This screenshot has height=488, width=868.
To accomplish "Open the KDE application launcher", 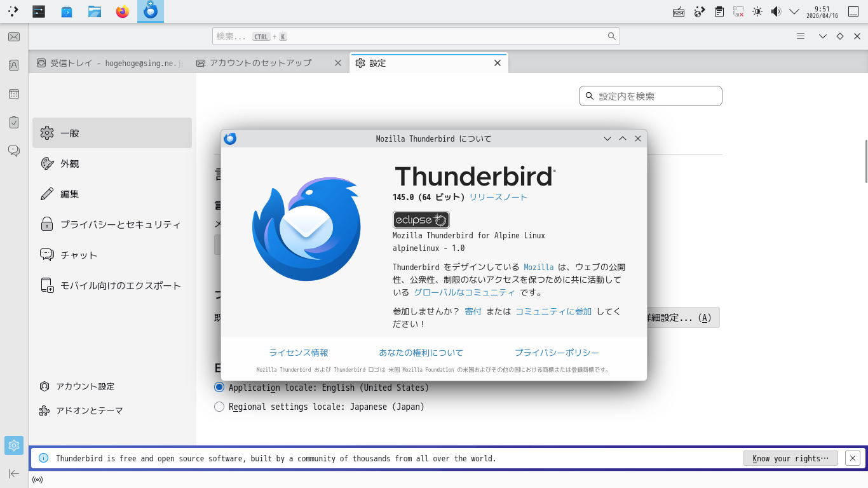I will click(13, 11).
